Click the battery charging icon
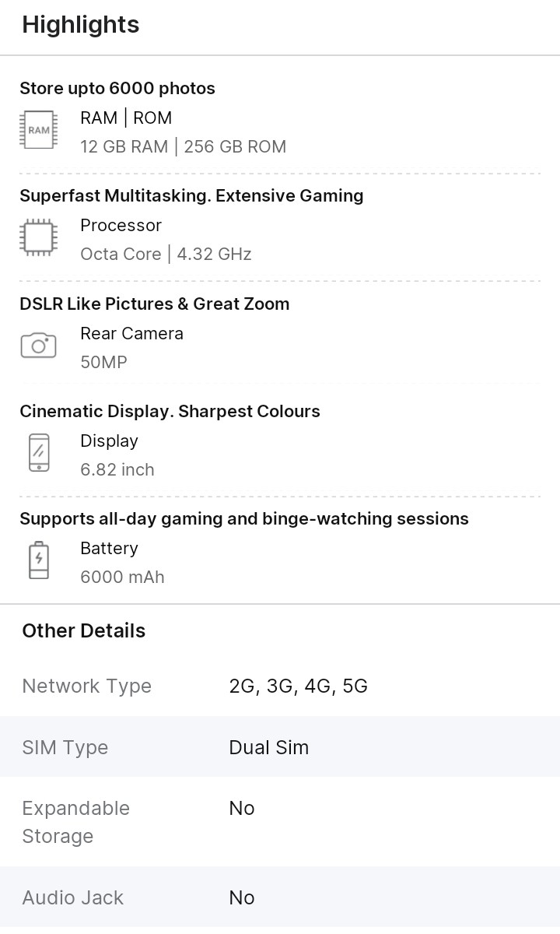 (38, 560)
